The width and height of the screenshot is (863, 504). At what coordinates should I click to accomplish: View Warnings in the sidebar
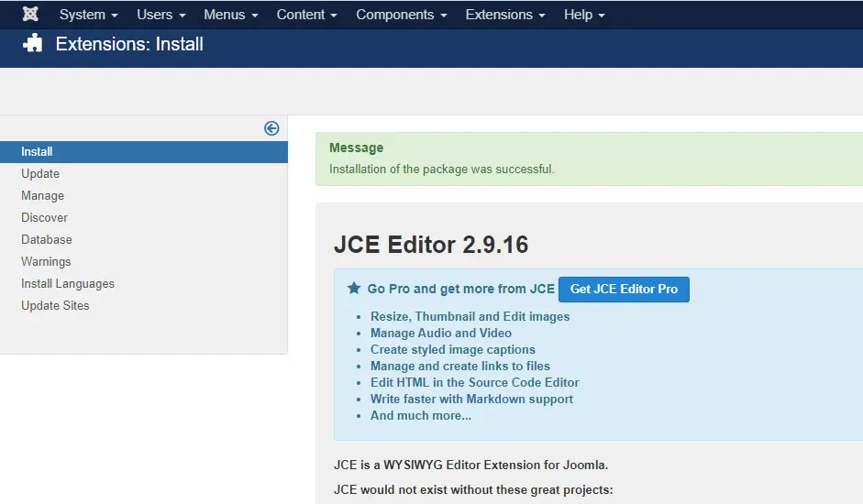point(46,262)
